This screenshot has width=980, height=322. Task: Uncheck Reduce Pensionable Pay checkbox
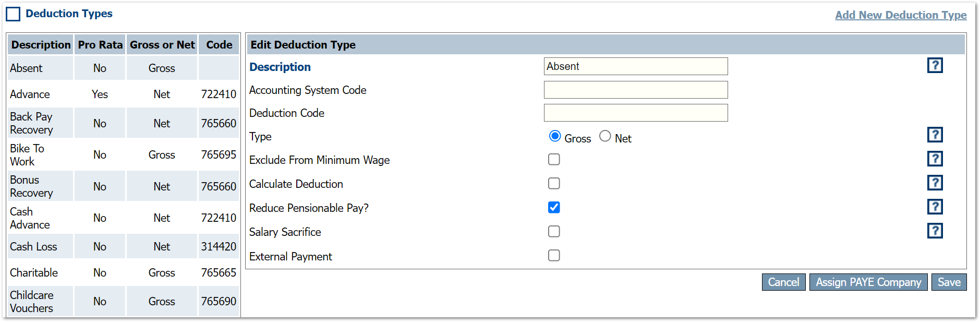[x=554, y=207]
